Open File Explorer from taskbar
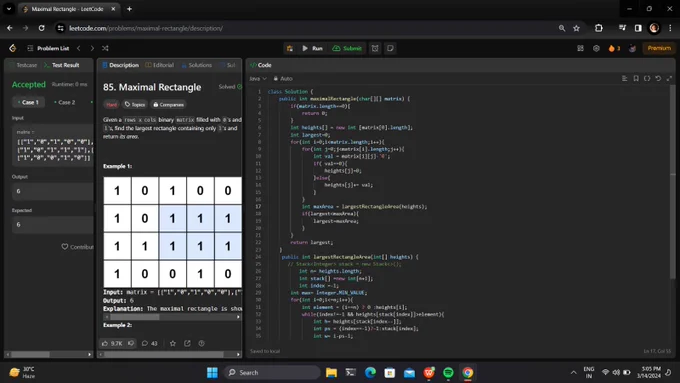This screenshot has width=680, height=383. click(x=331, y=373)
